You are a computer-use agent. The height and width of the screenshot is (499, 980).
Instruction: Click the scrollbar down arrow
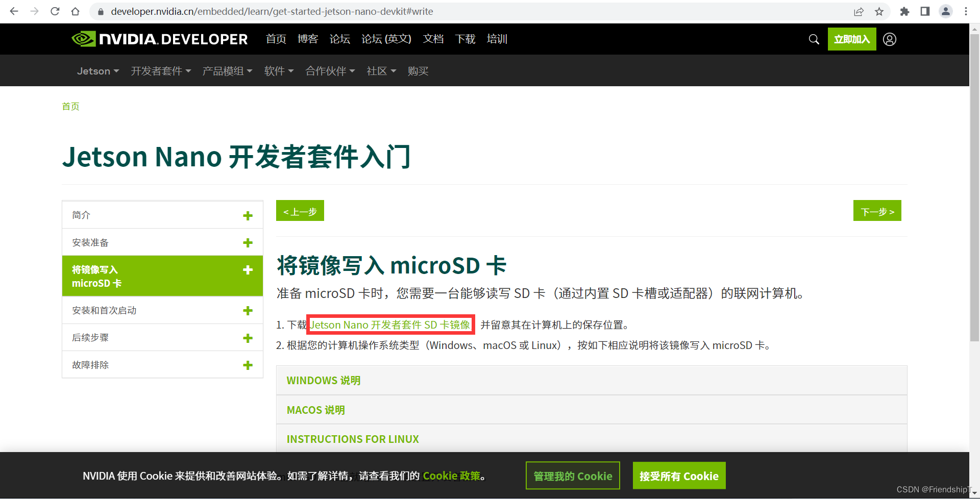974,493
